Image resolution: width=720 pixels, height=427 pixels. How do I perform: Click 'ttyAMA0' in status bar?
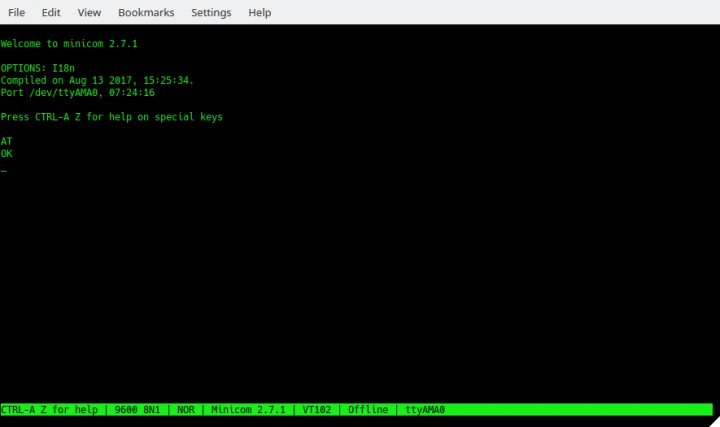pyautogui.click(x=425, y=410)
